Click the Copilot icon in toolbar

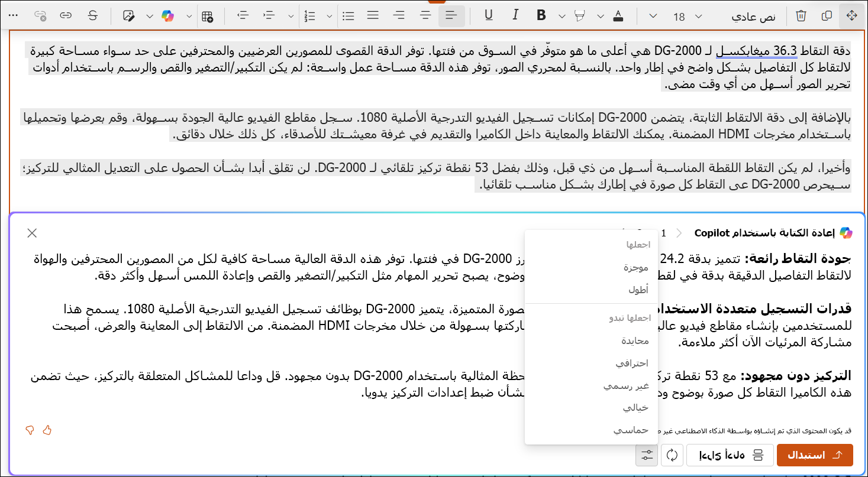click(x=168, y=16)
